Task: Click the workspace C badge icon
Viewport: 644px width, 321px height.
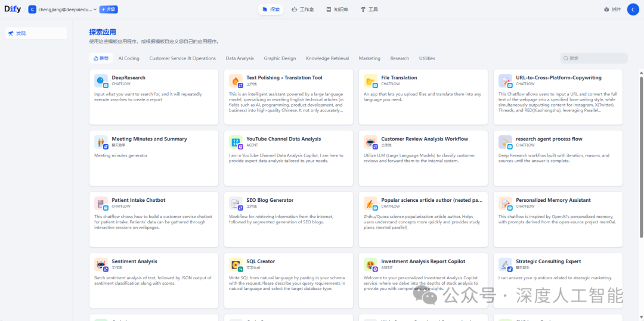Action: pos(32,10)
